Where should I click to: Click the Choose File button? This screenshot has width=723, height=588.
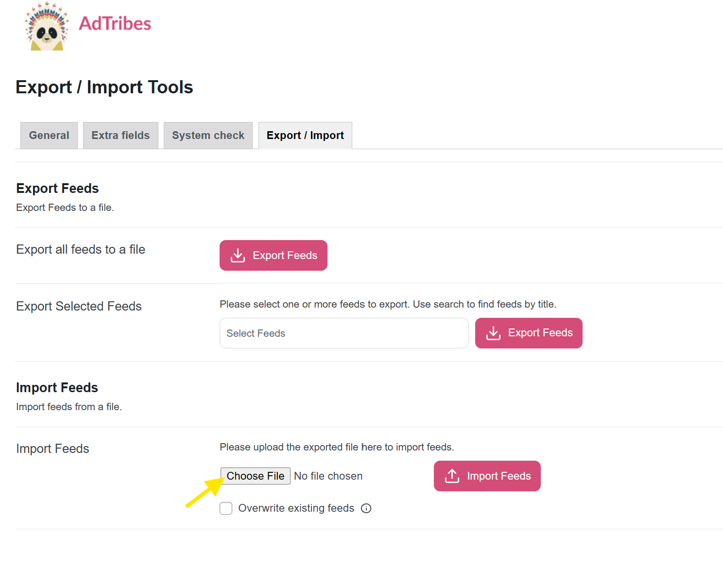[x=256, y=476]
